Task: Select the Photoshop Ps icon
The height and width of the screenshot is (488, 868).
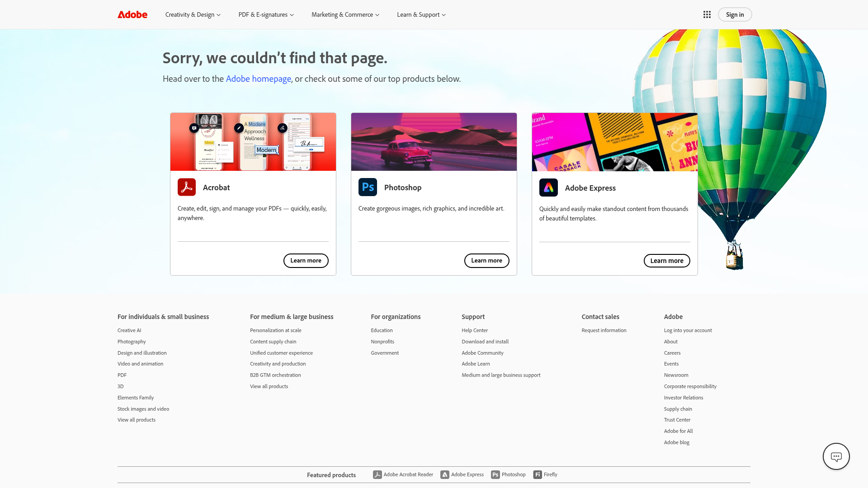Action: (x=368, y=187)
